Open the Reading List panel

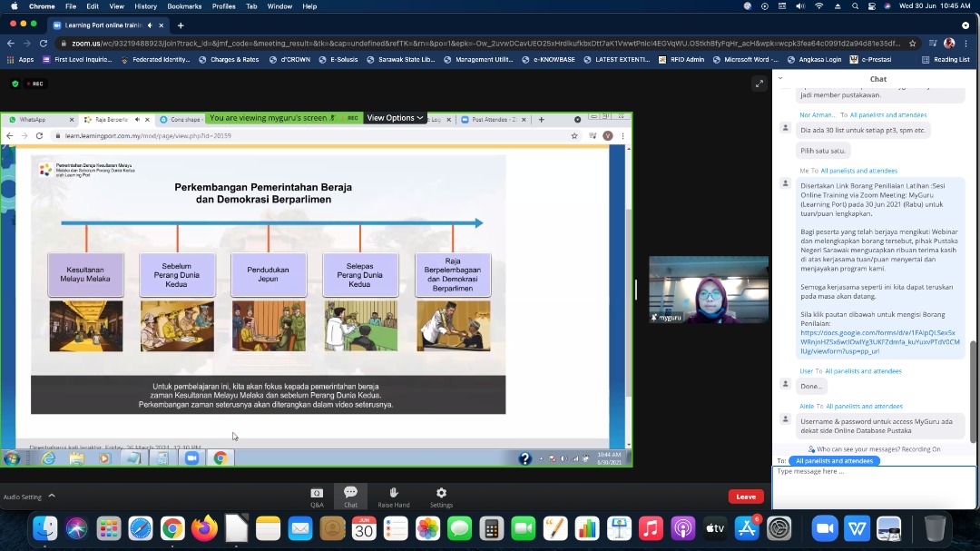point(946,59)
